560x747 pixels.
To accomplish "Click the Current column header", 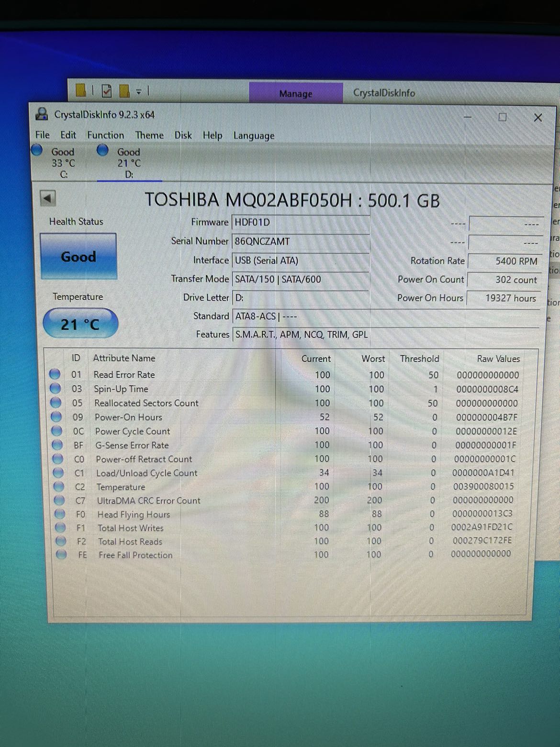I will point(316,359).
